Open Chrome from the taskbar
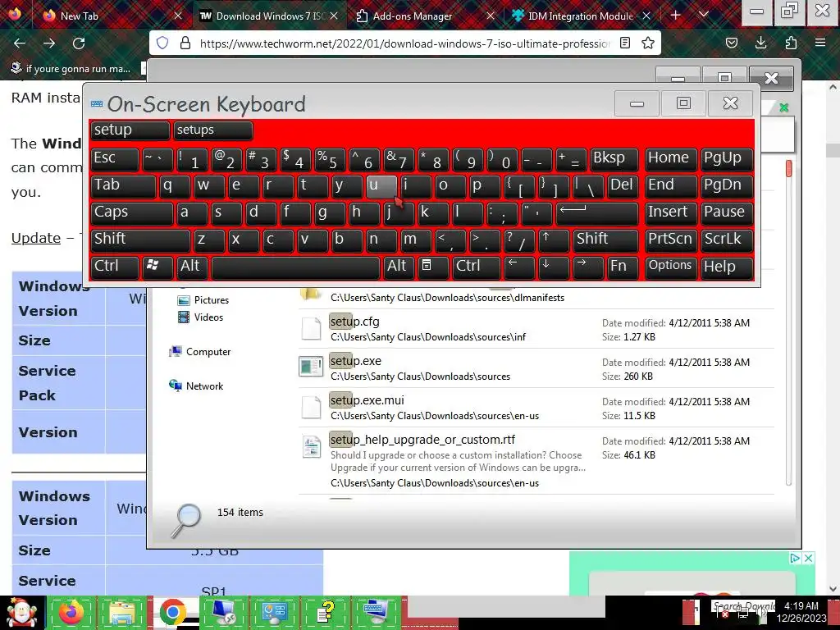Screen dimensions: 840x630 [172, 612]
